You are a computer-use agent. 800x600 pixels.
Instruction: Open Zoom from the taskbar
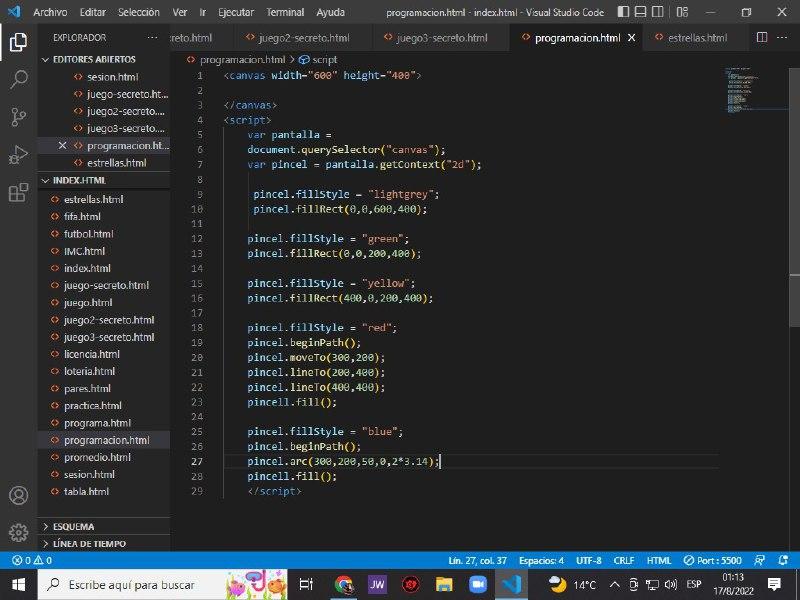pos(478,585)
